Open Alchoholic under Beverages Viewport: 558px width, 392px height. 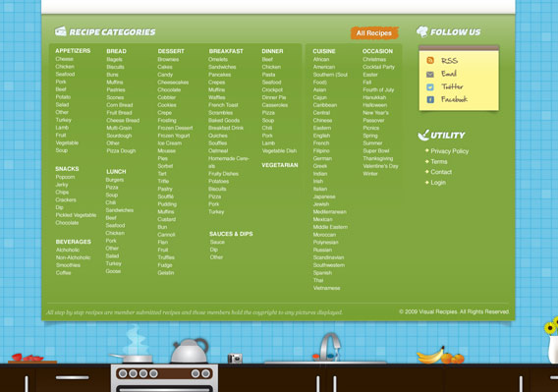click(x=68, y=250)
